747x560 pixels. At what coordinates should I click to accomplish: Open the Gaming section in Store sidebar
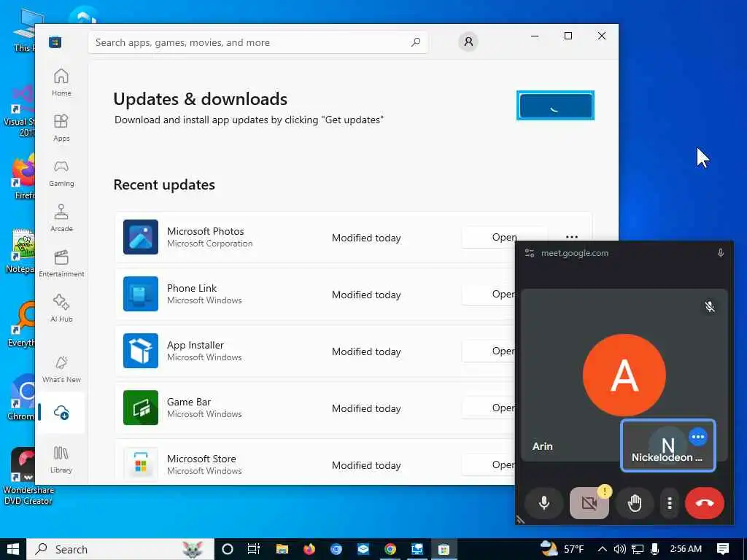tap(61, 173)
